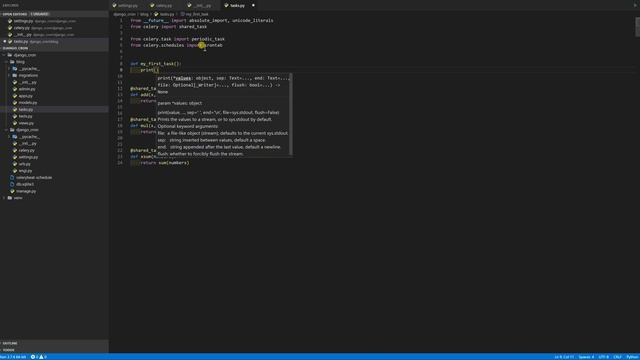Open views.py in blog folder
The height and width of the screenshot is (360, 640).
pos(26,123)
